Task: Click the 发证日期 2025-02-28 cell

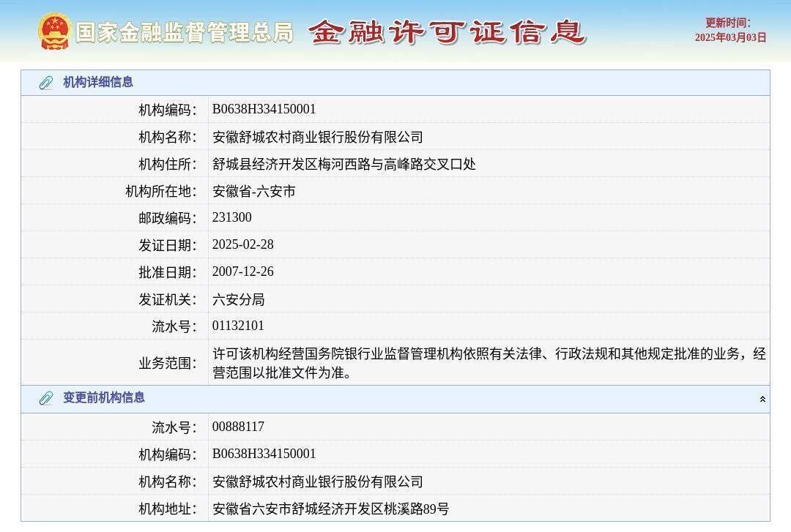Action: (x=242, y=244)
